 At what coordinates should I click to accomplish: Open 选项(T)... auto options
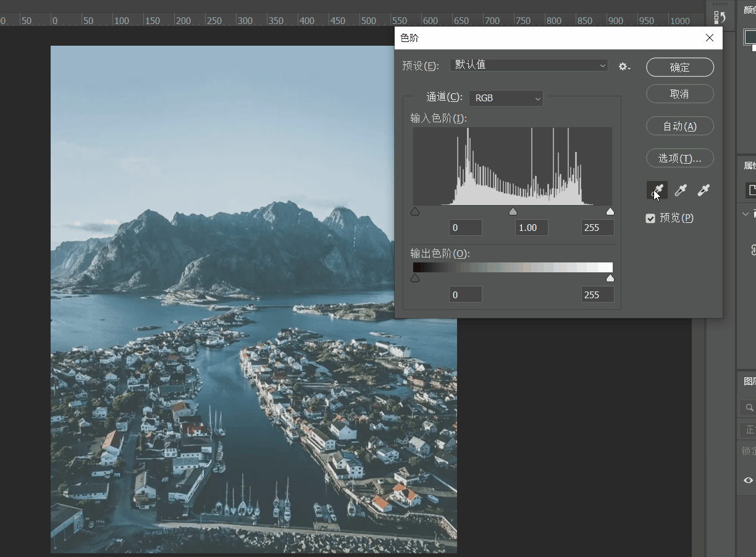click(680, 158)
